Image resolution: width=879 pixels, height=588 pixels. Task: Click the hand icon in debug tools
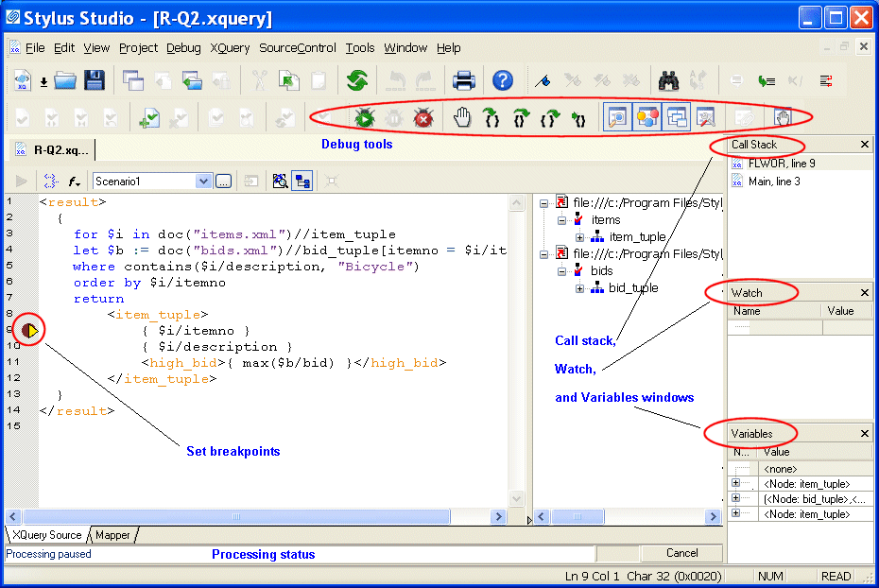point(461,118)
